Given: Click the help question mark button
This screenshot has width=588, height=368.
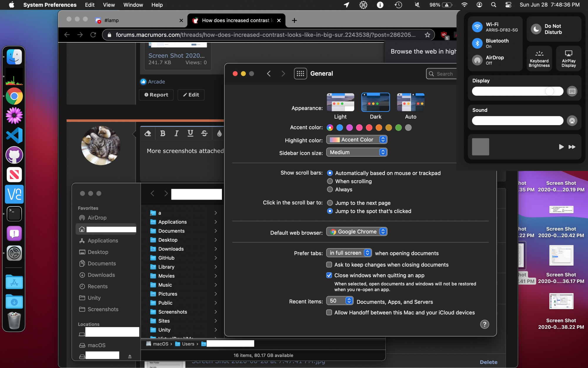Looking at the screenshot, I should [x=485, y=324].
